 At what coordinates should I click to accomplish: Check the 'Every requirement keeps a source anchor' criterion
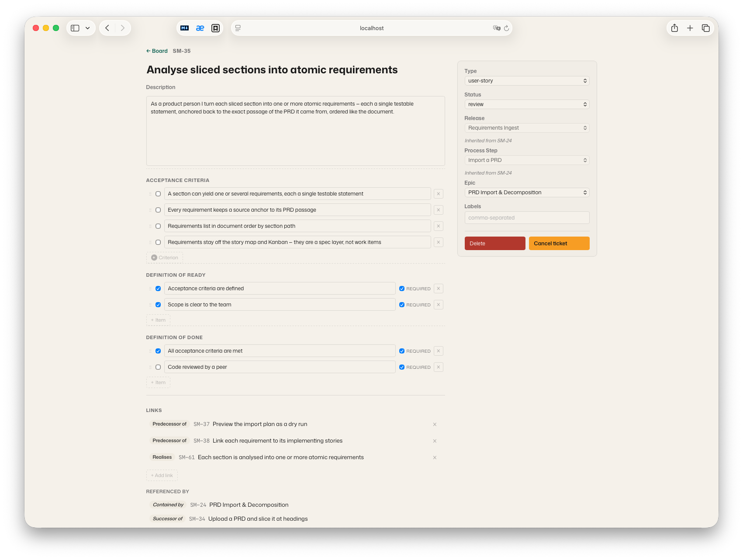click(158, 210)
